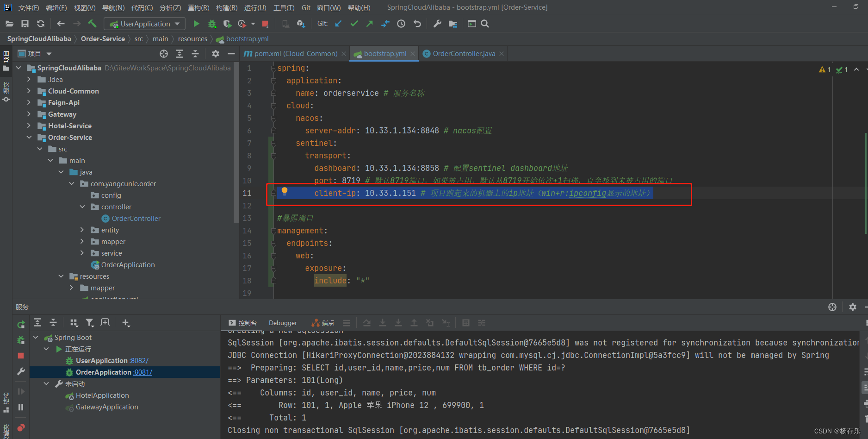Open the Services panel gear settings
The image size is (868, 439).
853,307
